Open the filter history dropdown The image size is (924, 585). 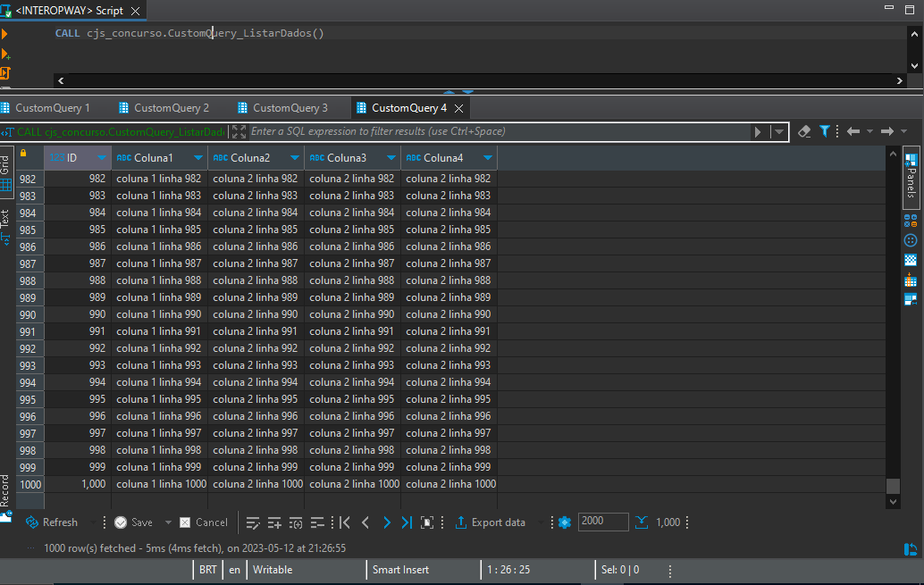tap(779, 131)
